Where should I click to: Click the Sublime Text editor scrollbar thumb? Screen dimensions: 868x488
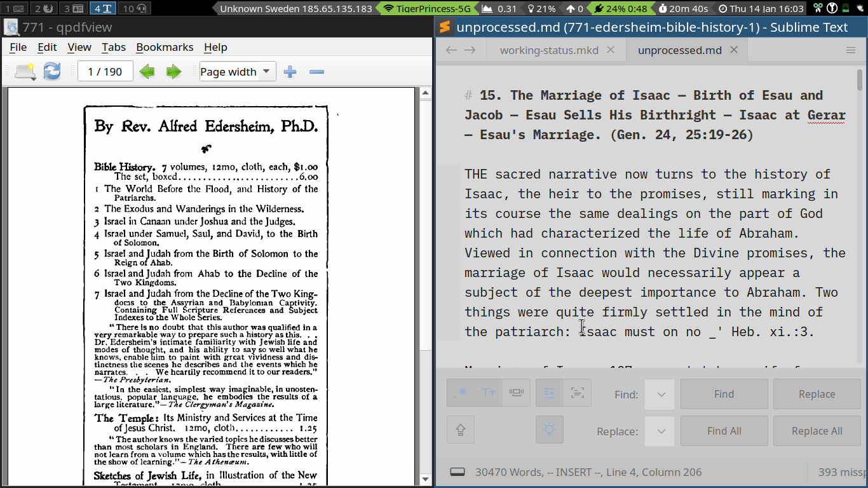point(860,81)
